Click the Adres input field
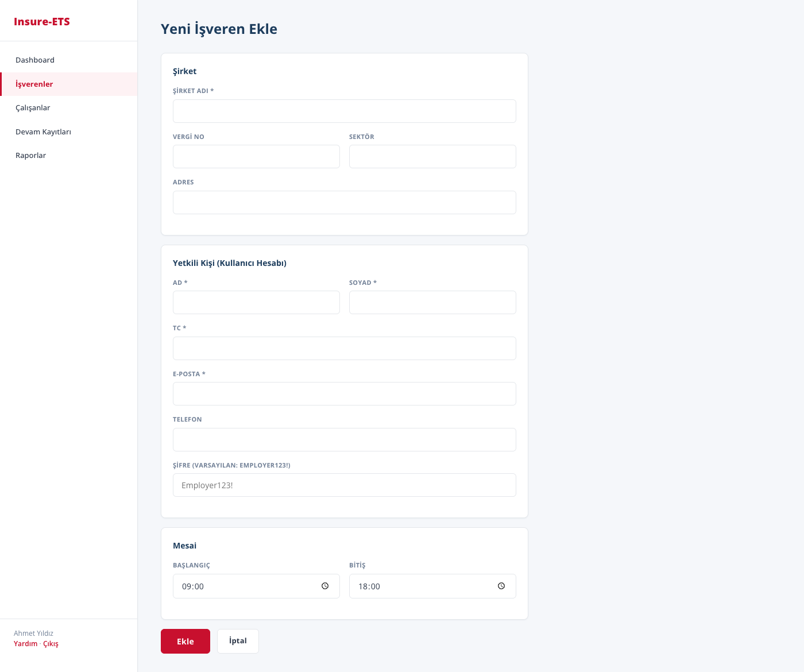The height and width of the screenshot is (672, 804). point(344,202)
